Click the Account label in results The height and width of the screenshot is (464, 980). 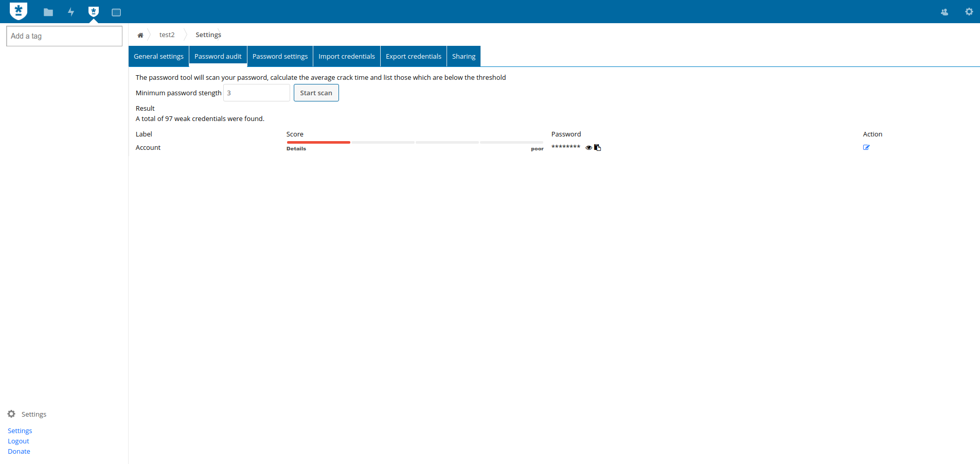tap(148, 147)
